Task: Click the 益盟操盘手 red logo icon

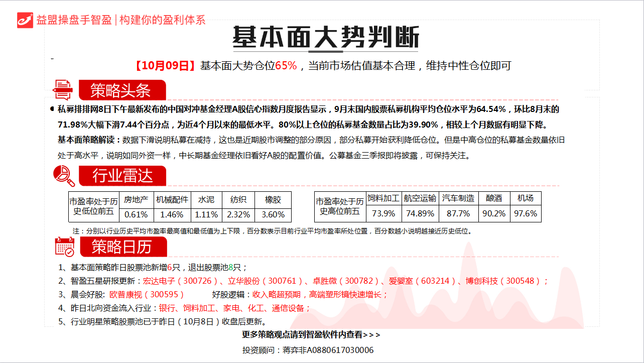Action: (25, 19)
